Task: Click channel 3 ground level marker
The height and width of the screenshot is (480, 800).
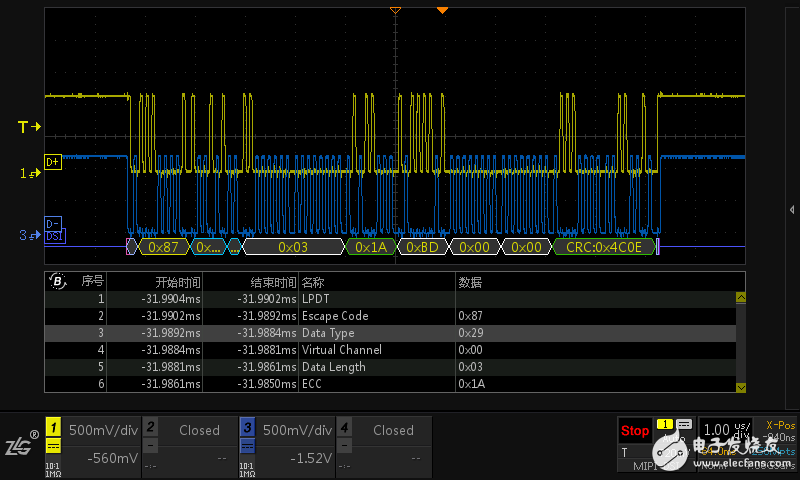Action: point(30,236)
